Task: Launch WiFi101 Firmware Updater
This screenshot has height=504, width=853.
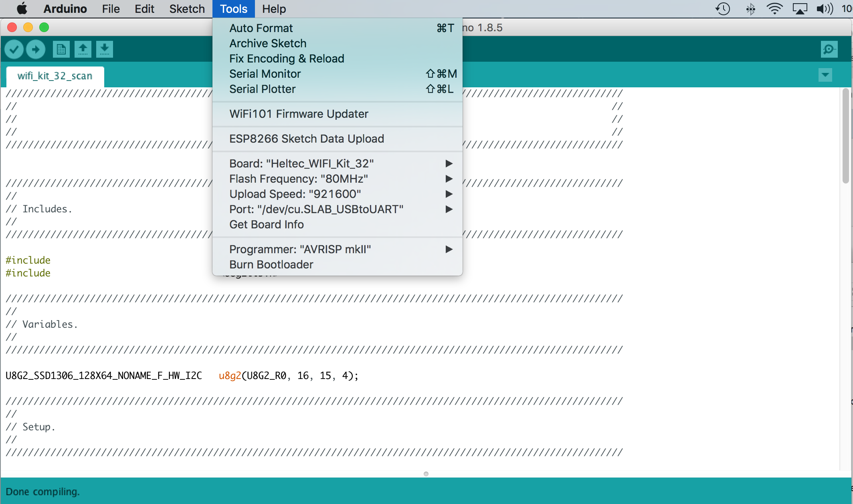Action: click(338, 114)
